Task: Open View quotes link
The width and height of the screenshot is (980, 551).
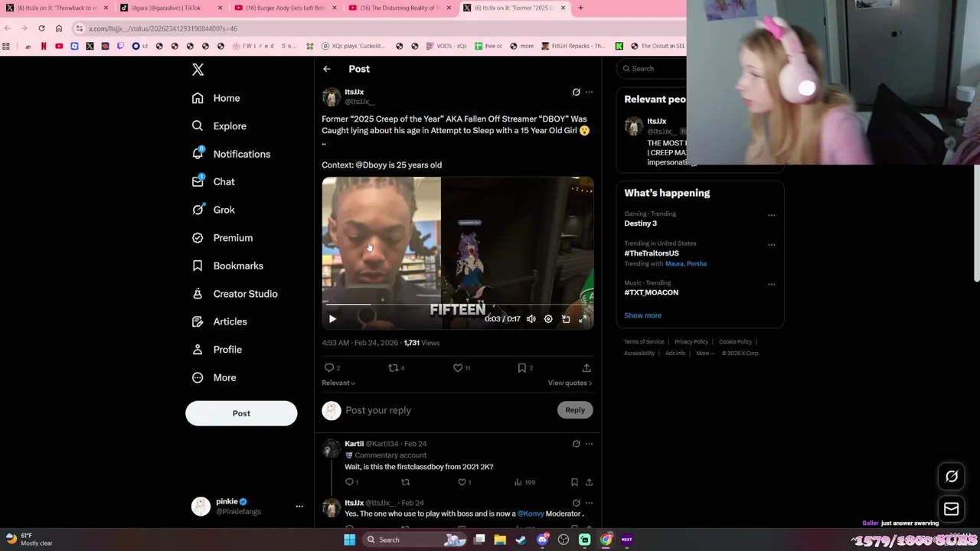Action: [570, 383]
